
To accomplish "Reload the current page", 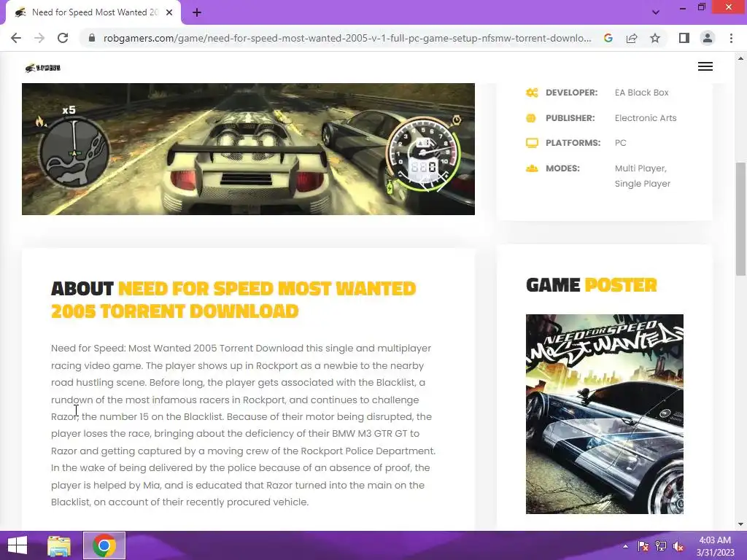I will (x=63, y=38).
